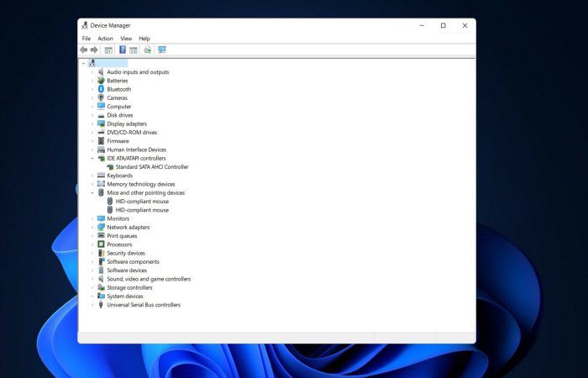Click the Display adapters icon
This screenshot has width=588, height=378.
pos(101,123)
